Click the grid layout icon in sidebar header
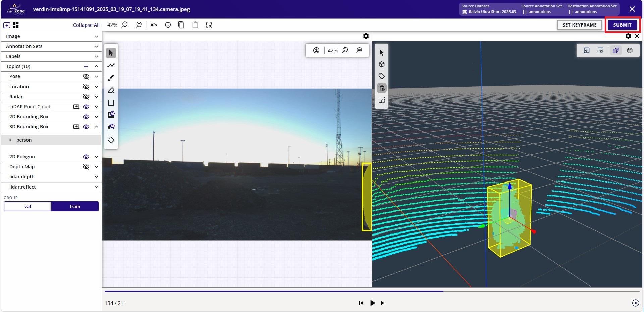The width and height of the screenshot is (644, 312). coord(16,25)
